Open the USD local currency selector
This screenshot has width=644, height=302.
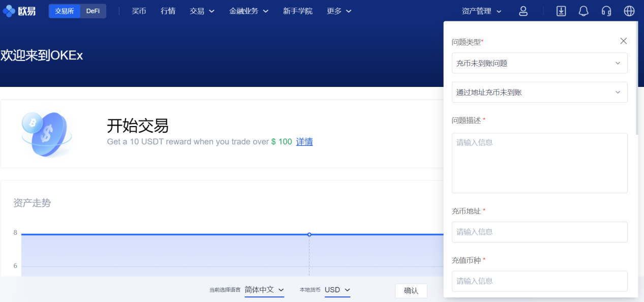pos(338,290)
